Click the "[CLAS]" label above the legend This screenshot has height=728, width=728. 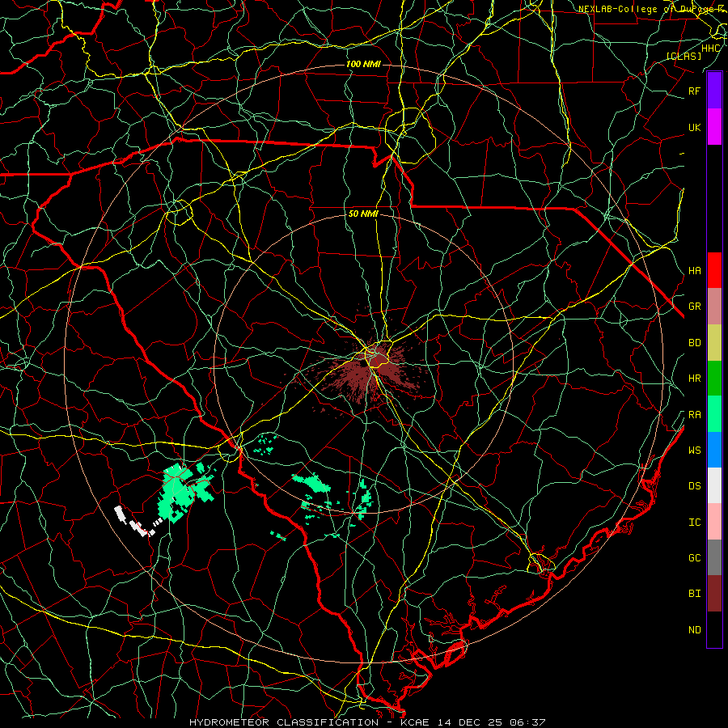(684, 56)
